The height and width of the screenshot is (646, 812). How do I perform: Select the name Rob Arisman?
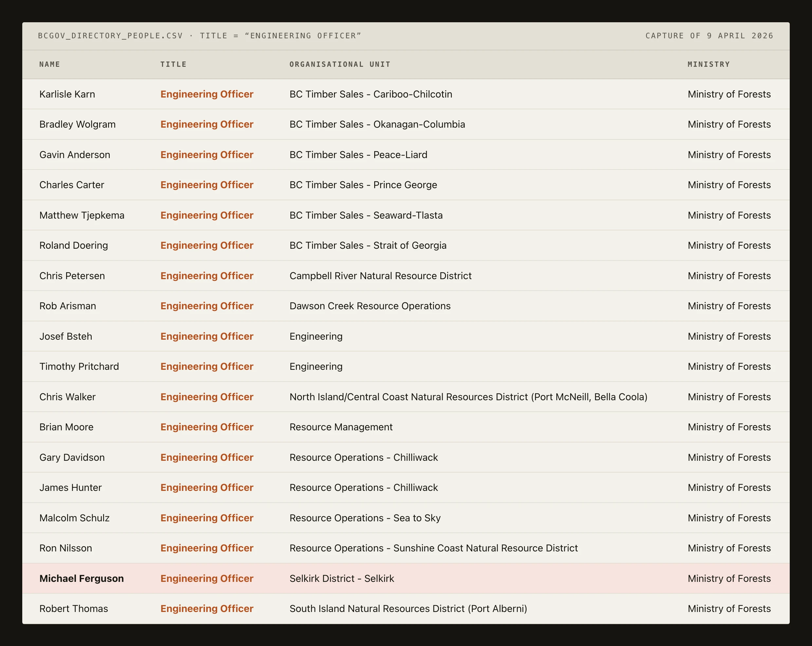click(x=67, y=306)
